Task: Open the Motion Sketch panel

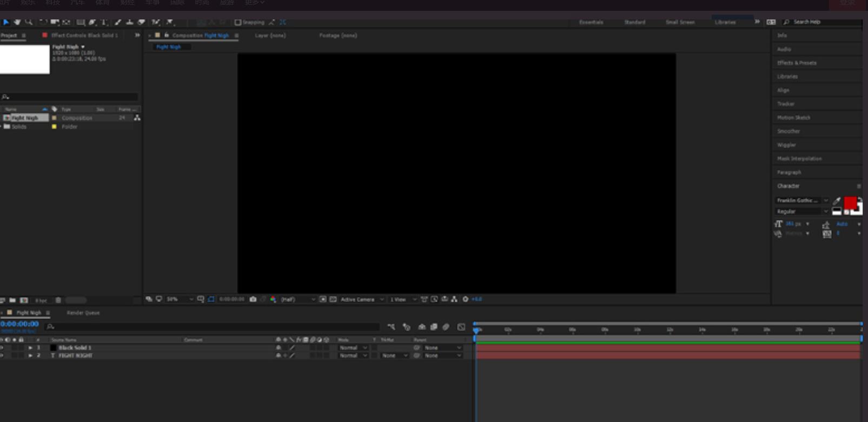Action: [794, 117]
